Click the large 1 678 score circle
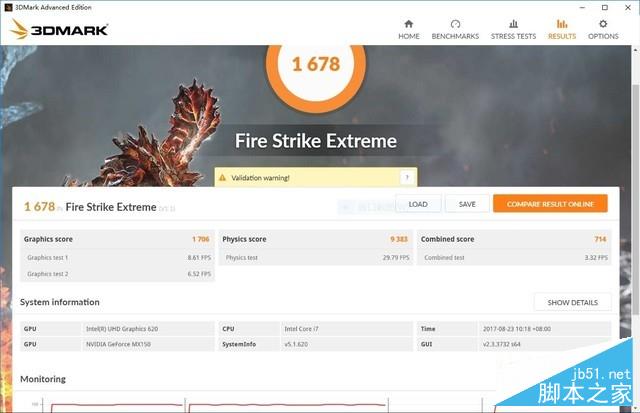Viewport: 640px width, 413px height. coord(316,65)
